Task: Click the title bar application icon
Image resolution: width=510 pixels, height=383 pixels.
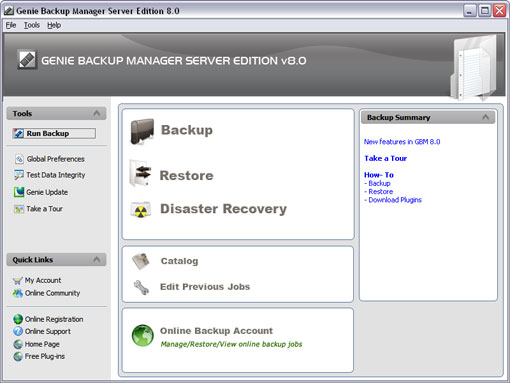Action: 9,11
